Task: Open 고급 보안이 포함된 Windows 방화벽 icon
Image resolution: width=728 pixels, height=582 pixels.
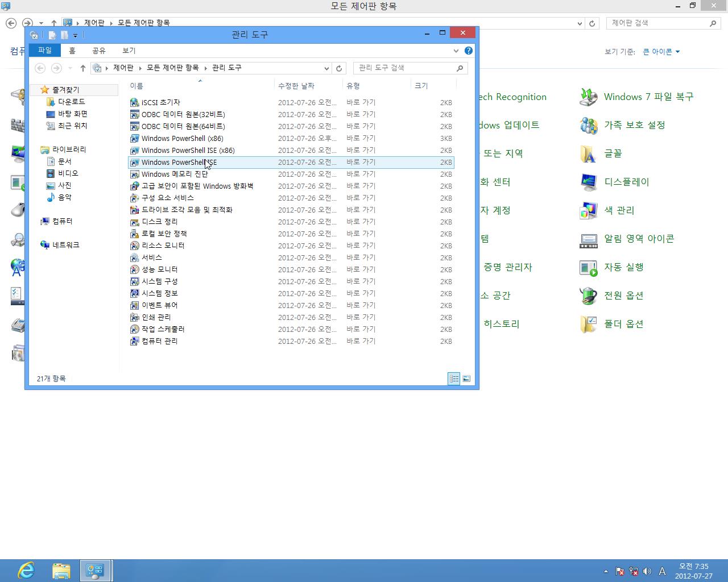Action: point(134,186)
